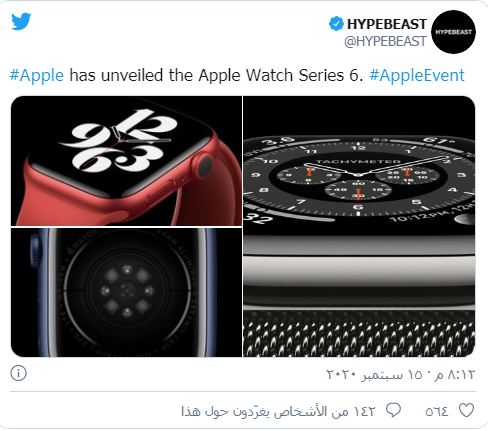Open the watch back sensor photo
The height and width of the screenshot is (431, 488).
tap(126, 293)
